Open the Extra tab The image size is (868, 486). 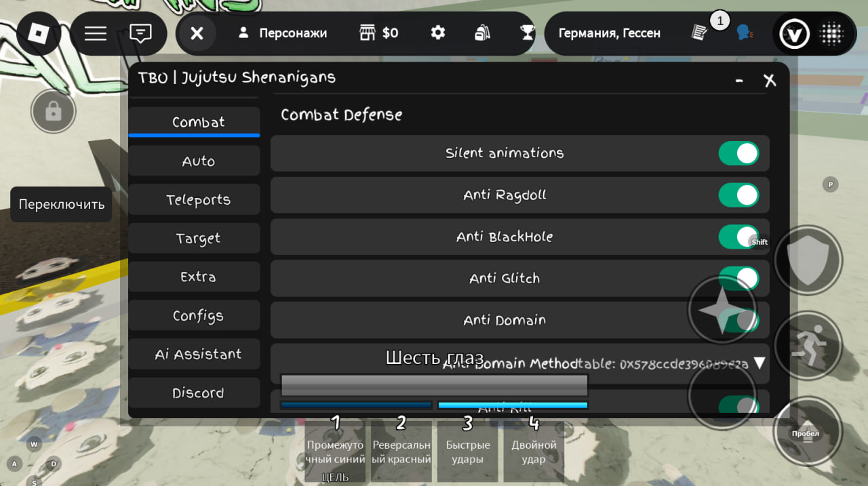click(x=194, y=277)
